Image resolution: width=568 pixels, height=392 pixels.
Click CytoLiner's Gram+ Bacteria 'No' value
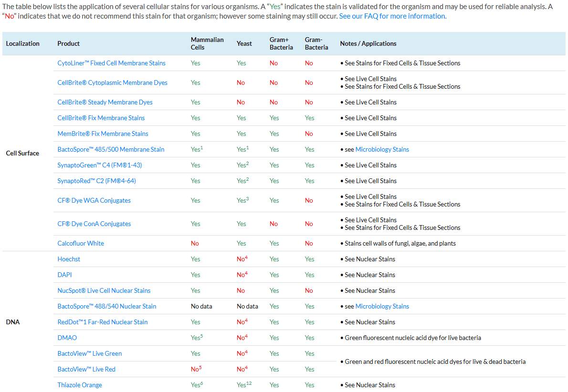[273, 63]
